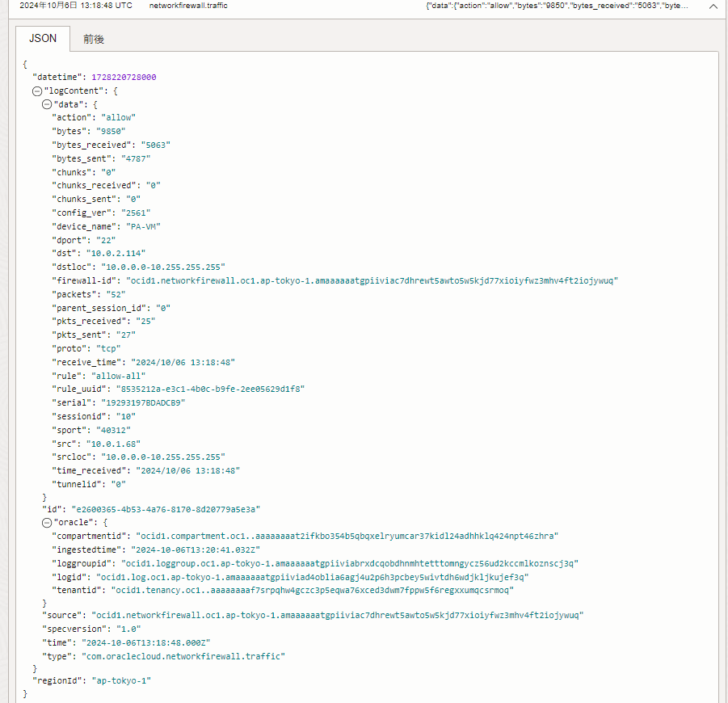Click the log timestamp 2024年10月6日 13:18:48 UTC
The width and height of the screenshot is (728, 703).
click(76, 6)
